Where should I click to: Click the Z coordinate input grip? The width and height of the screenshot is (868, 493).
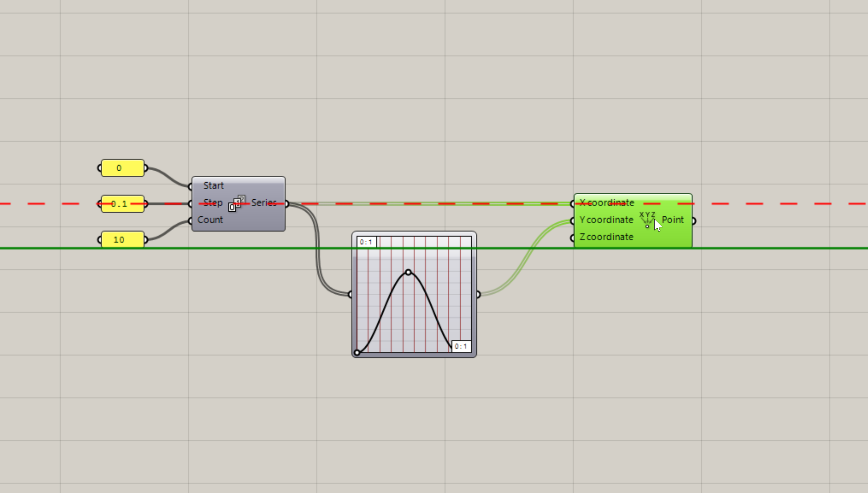pos(572,238)
